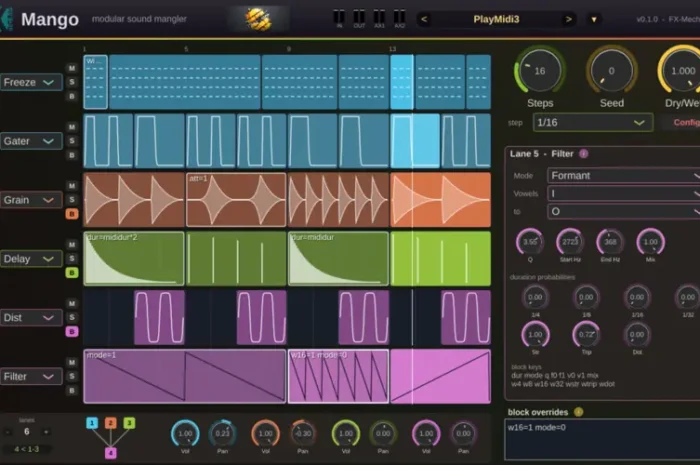Click bar number 5 on the timeline ruler

click(187, 49)
